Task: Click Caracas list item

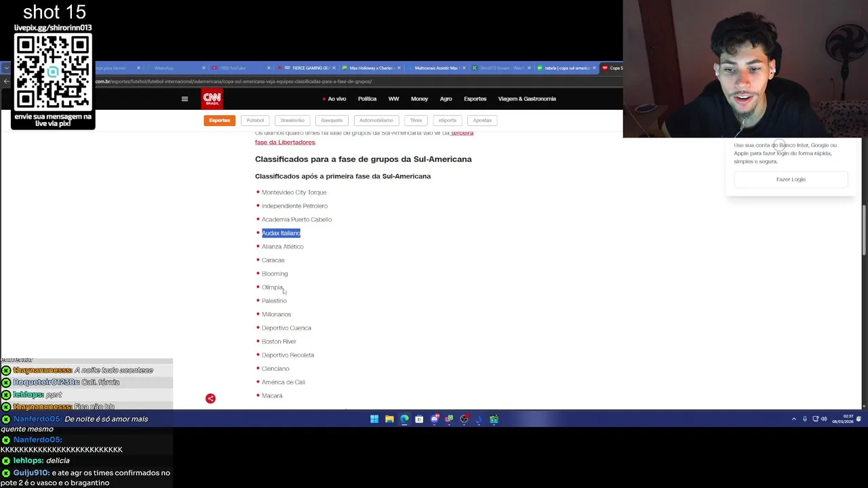Action: point(273,260)
